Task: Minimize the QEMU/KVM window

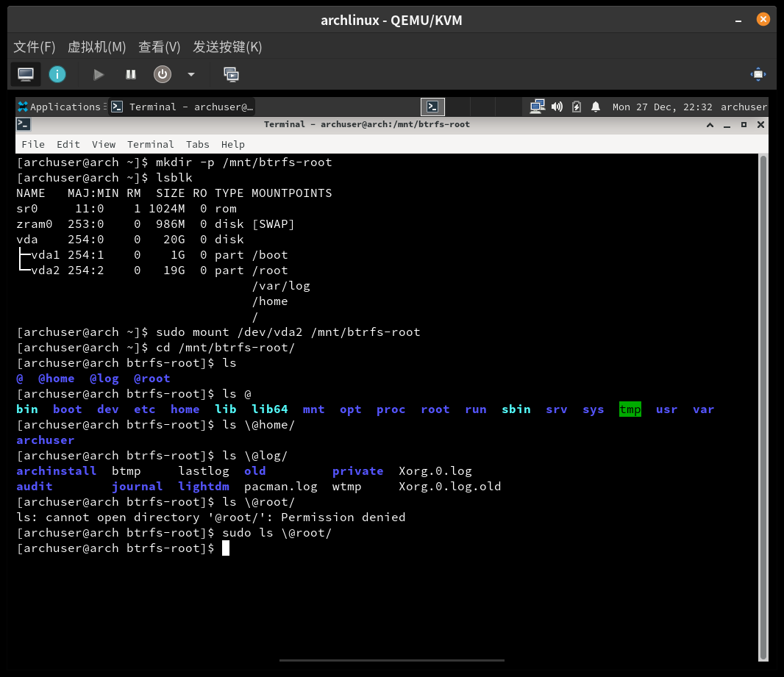Action: pos(738,20)
